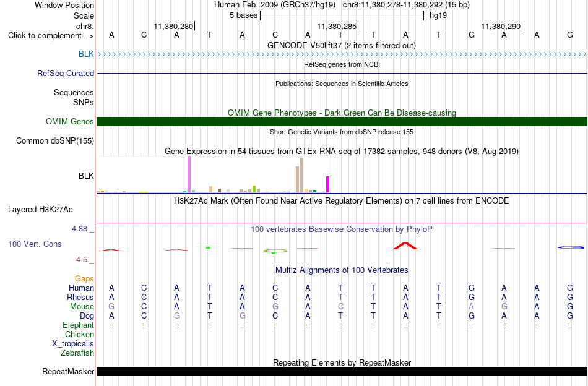Click the 'H3K27Ac Mark' ENCODE title
The height and width of the screenshot is (386, 588).
(342, 200)
